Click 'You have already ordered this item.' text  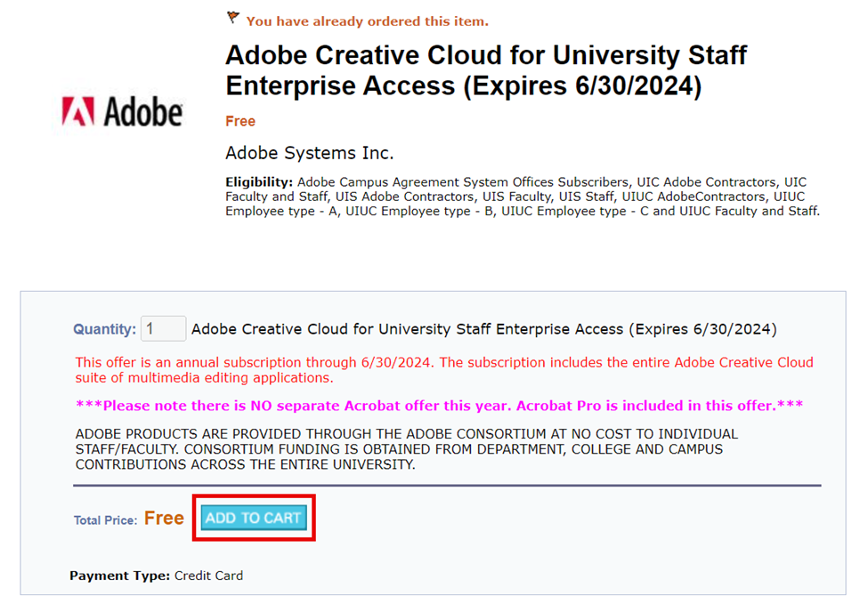[368, 21]
